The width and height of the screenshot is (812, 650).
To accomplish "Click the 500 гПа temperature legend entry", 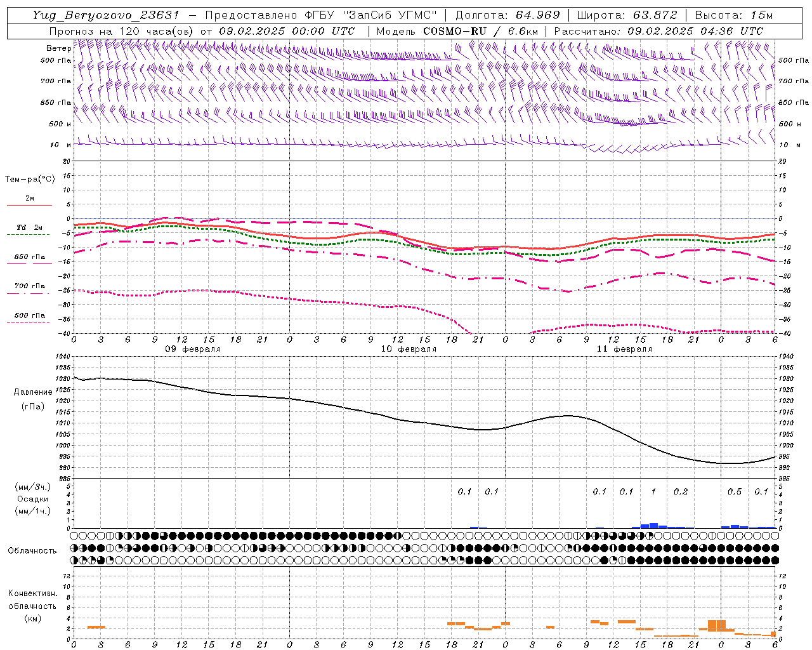I will [30, 315].
